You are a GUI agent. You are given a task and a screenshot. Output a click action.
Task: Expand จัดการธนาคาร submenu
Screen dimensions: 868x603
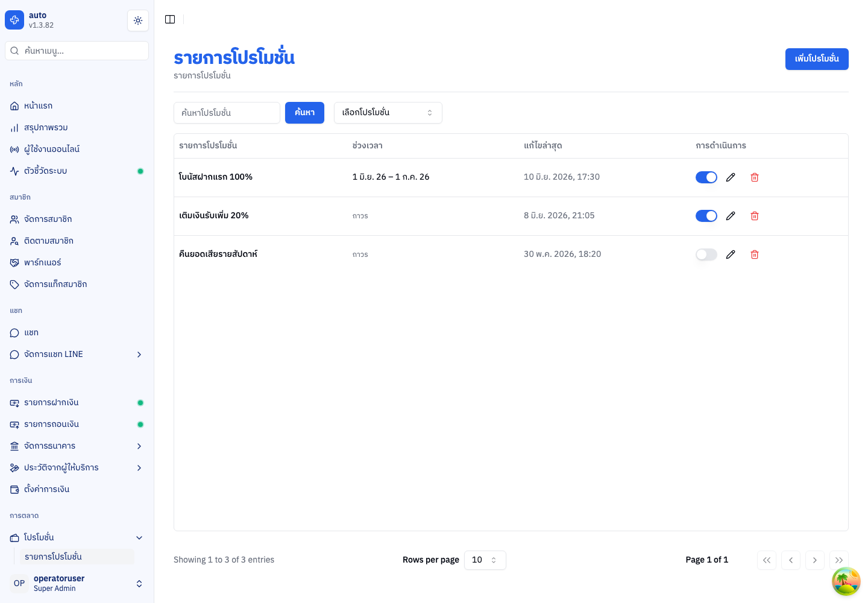[77, 446]
